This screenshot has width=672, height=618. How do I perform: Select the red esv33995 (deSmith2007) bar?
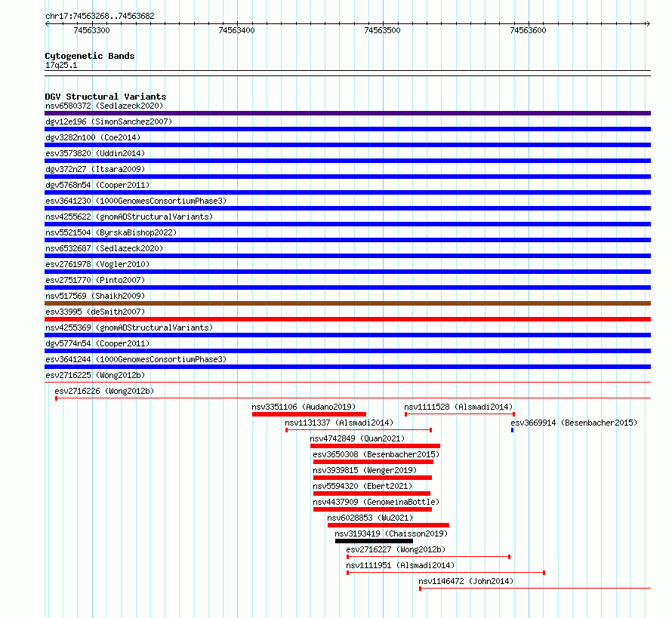coord(347,319)
